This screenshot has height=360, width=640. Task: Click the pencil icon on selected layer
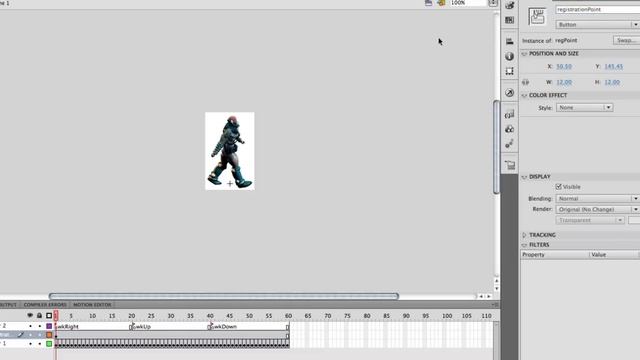tap(20, 335)
